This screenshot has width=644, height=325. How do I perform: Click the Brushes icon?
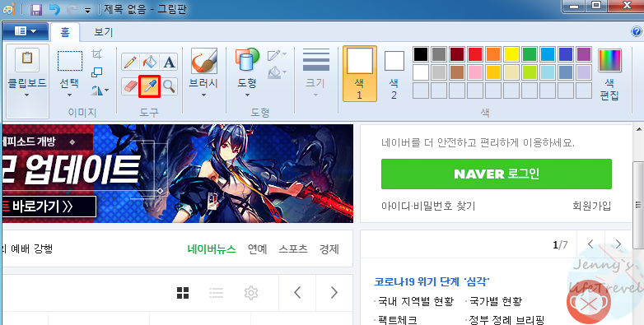pos(203,61)
